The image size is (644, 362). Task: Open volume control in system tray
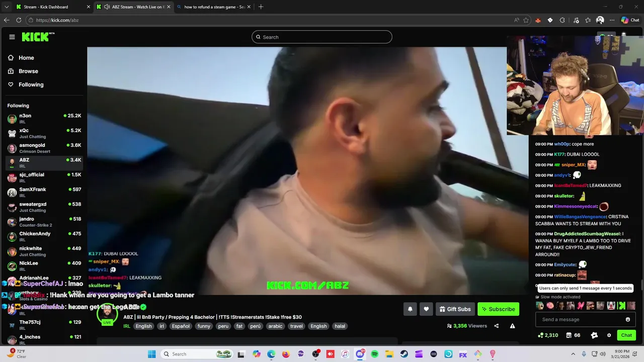(603, 354)
